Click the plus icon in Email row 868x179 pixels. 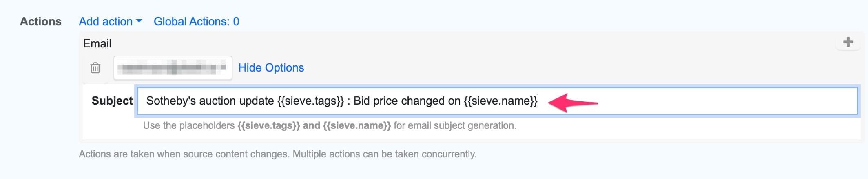pyautogui.click(x=848, y=42)
